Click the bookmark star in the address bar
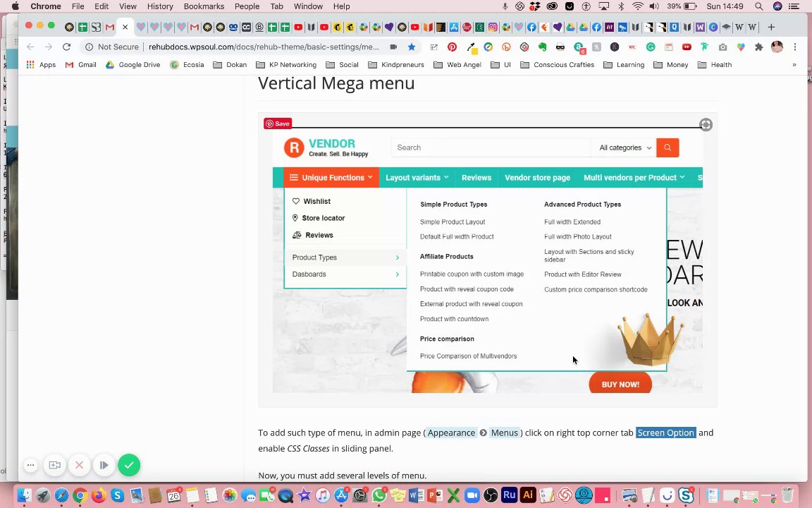 412,47
